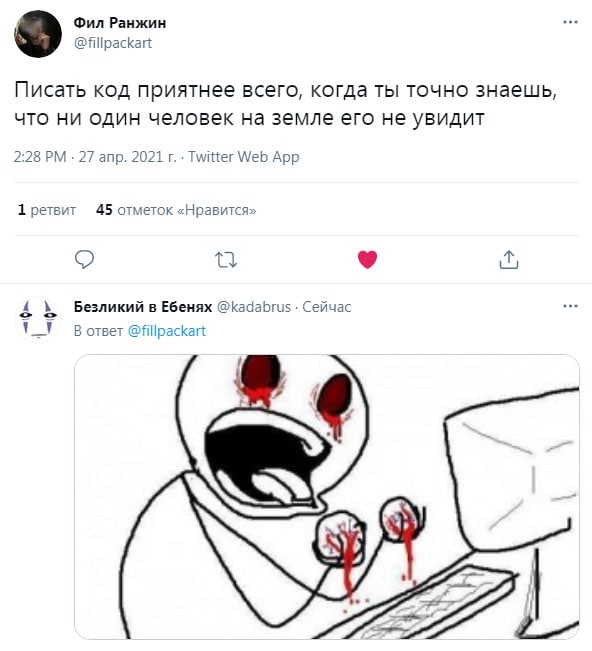Open Безликий в Ебенях avatar

[38, 319]
